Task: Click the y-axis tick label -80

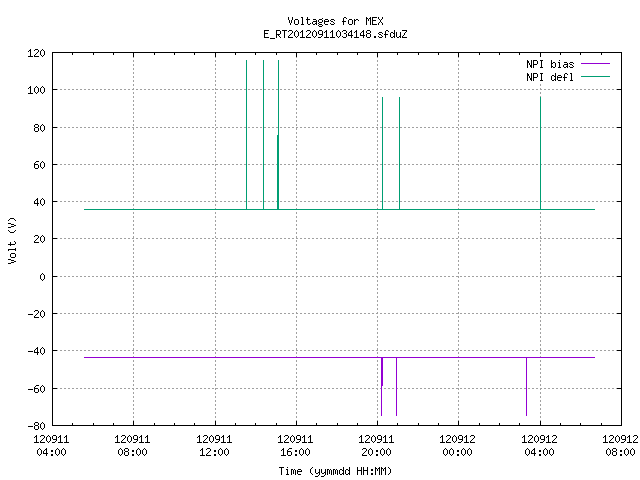Action: tap(36, 426)
